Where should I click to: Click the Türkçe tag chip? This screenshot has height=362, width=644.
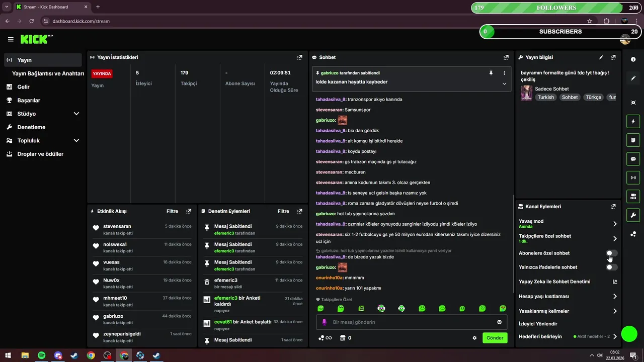click(593, 97)
